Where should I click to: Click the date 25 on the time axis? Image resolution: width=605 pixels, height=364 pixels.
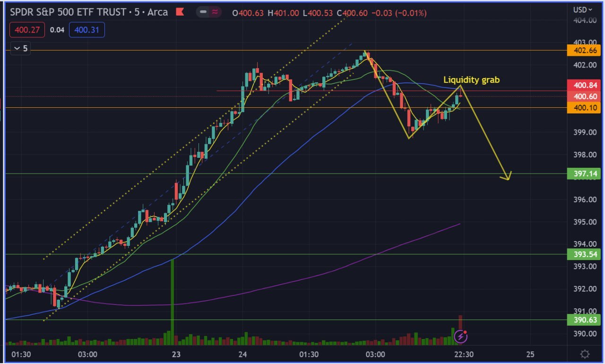(530, 355)
